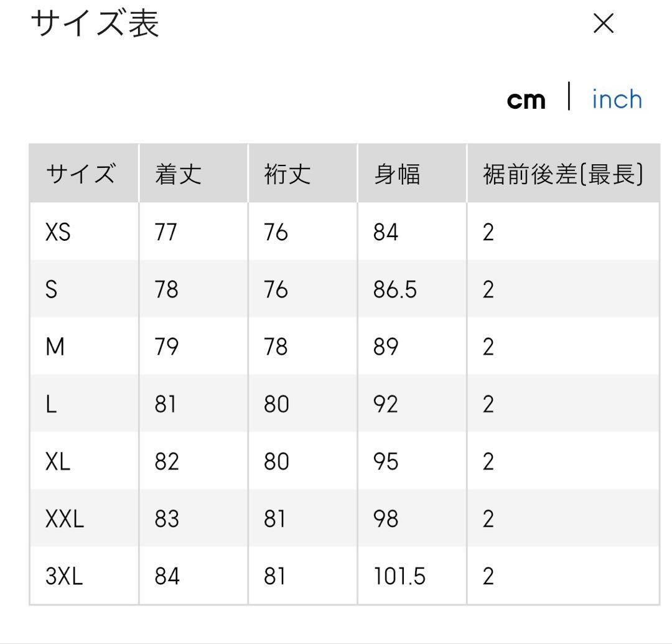Select the 3XL size row label
Image resolution: width=672 pixels, height=644 pixels.
(x=64, y=576)
